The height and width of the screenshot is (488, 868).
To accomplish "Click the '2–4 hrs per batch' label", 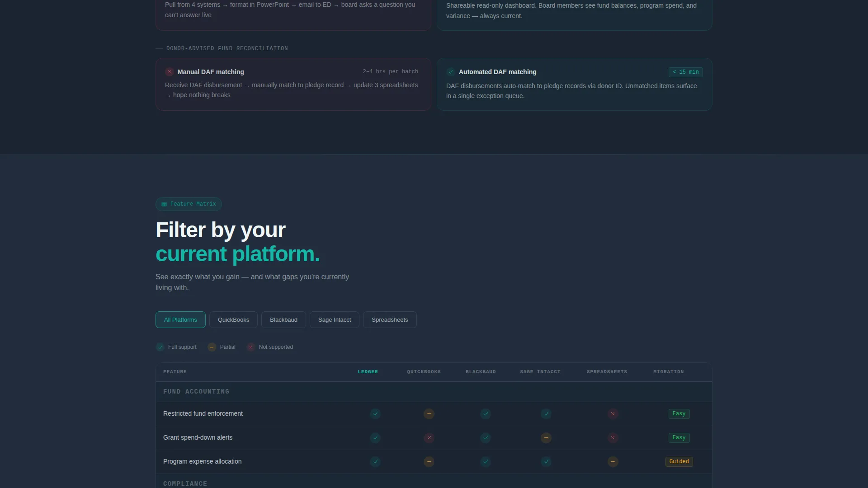I will tap(390, 71).
